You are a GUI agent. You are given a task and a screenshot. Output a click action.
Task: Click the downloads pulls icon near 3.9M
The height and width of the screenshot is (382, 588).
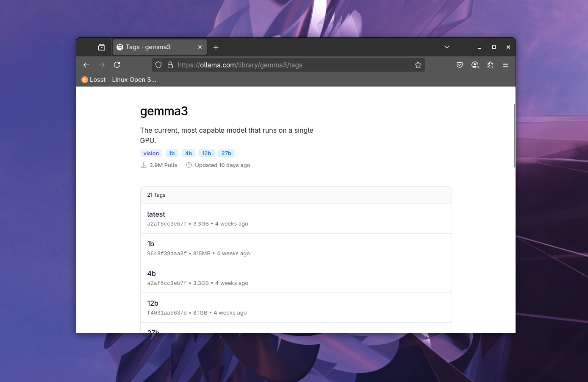(144, 165)
